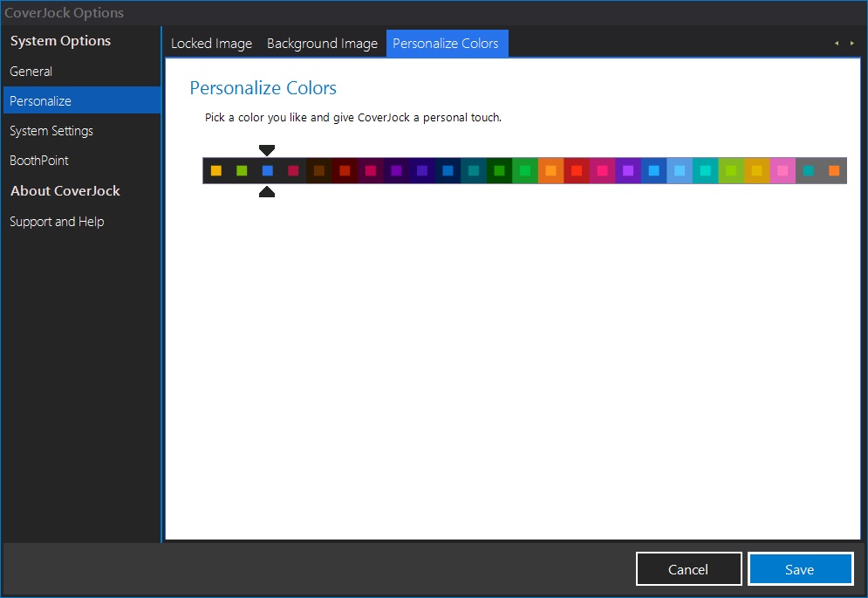This screenshot has height=598, width=868.
Task: Select the yellow on mustard gold swatch
Action: [x=756, y=171]
